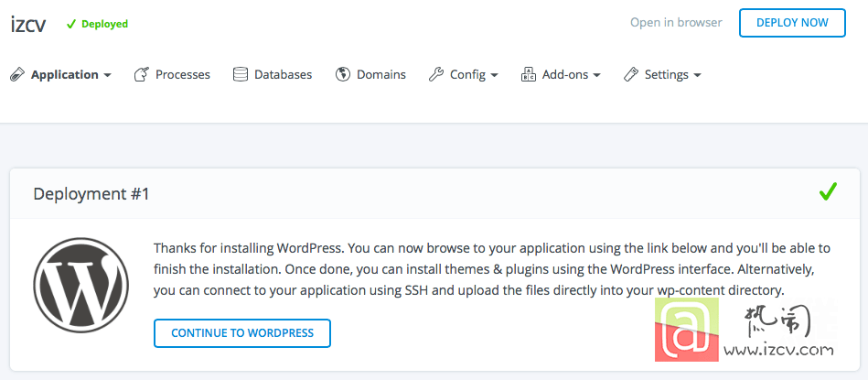The image size is (868, 380).
Task: Click the DEPLOY NOW button
Action: coord(792,23)
